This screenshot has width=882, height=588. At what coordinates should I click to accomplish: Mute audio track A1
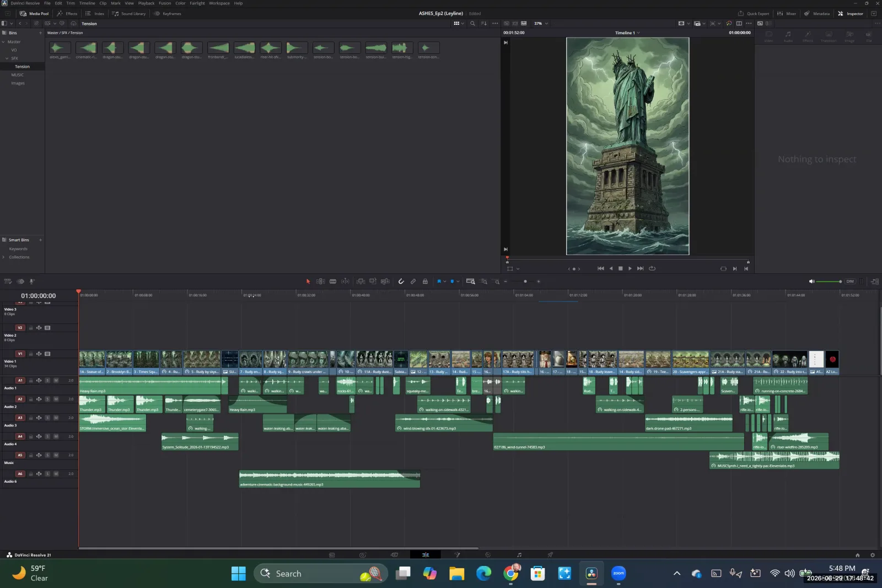[x=56, y=380]
